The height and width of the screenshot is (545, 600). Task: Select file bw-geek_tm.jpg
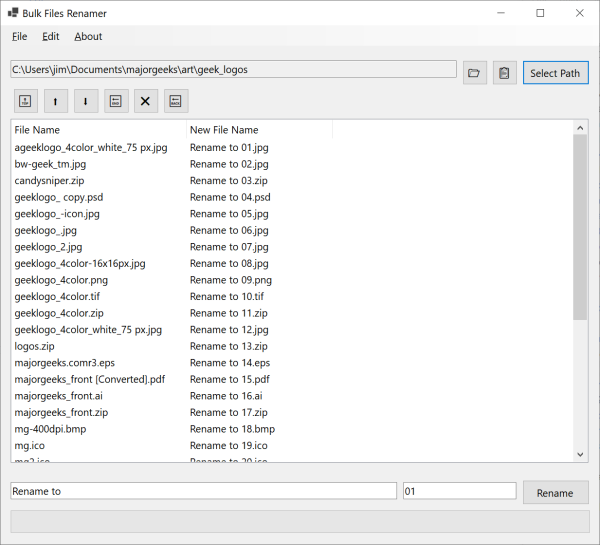50,164
